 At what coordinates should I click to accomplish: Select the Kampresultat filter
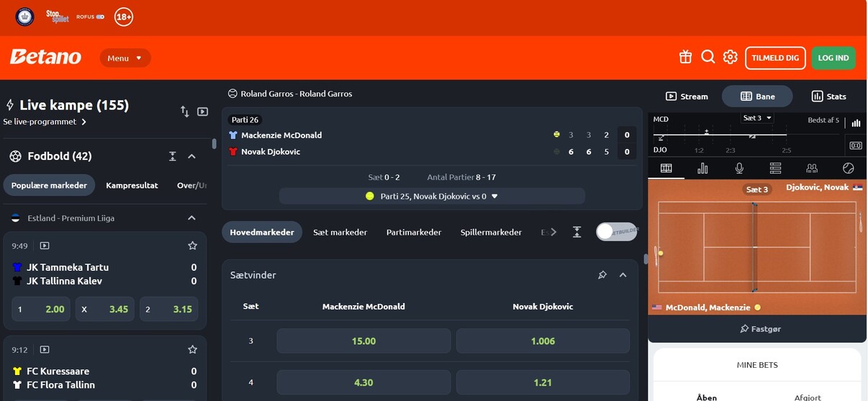click(x=132, y=185)
